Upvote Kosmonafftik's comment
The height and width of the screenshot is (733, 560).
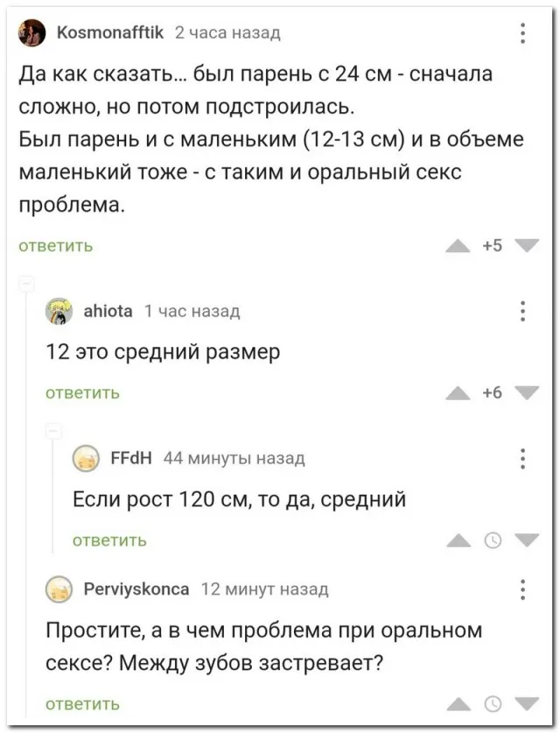[458, 246]
